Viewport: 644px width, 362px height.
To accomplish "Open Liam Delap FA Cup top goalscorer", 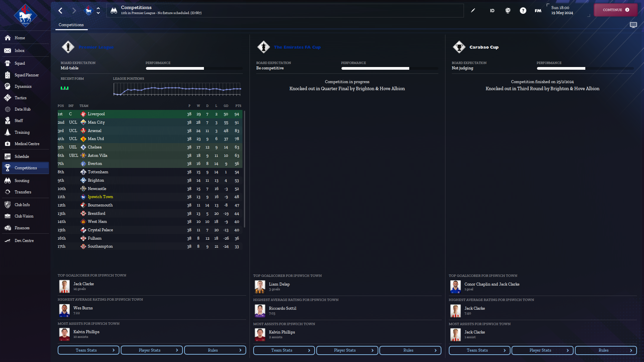I will pos(279,284).
